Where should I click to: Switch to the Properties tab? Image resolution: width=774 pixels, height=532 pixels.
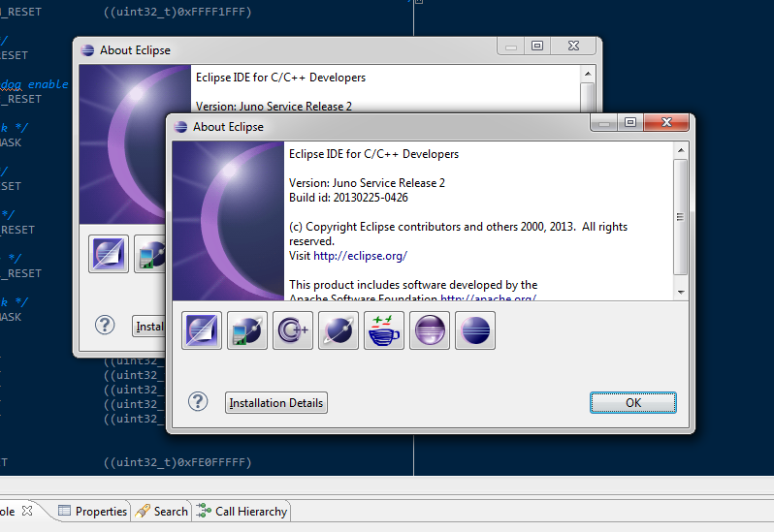pyautogui.click(x=92, y=511)
